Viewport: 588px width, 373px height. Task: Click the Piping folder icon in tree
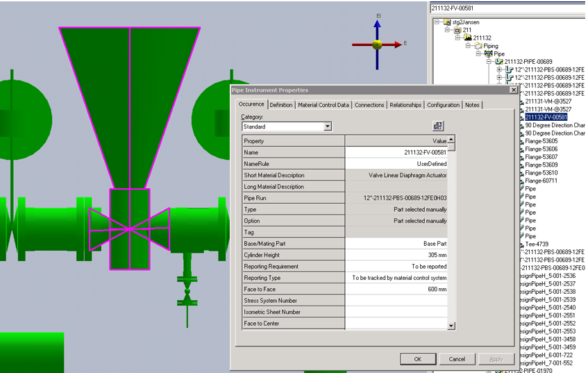(478, 46)
